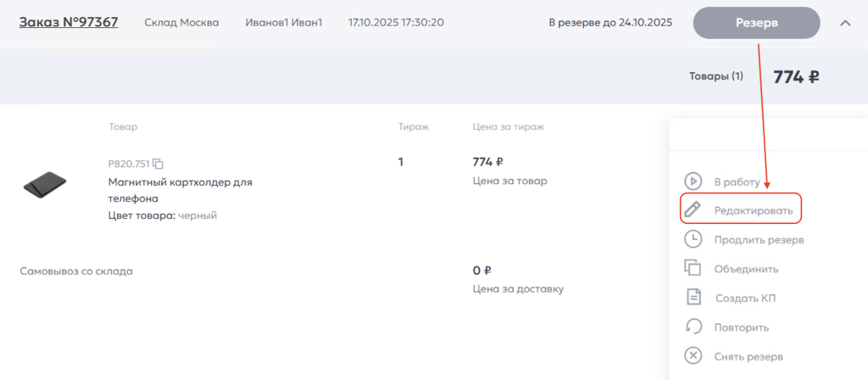Screen dimensions: 868x380
Task: Click the circular arrow icon for Повторить
Action: click(693, 327)
